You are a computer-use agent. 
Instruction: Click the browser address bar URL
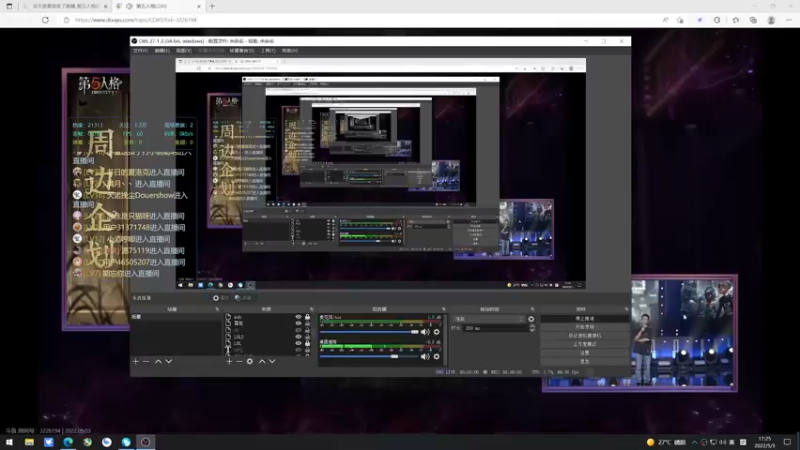136,20
